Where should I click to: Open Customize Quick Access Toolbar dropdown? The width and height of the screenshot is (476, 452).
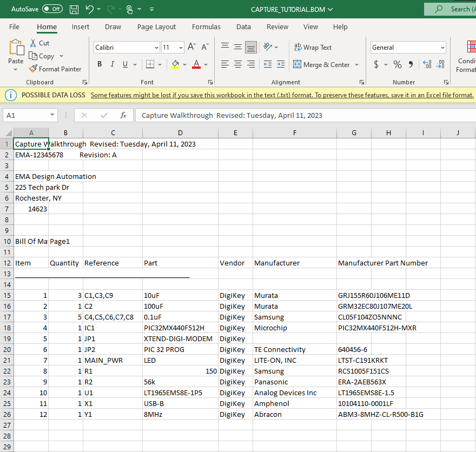click(x=152, y=9)
